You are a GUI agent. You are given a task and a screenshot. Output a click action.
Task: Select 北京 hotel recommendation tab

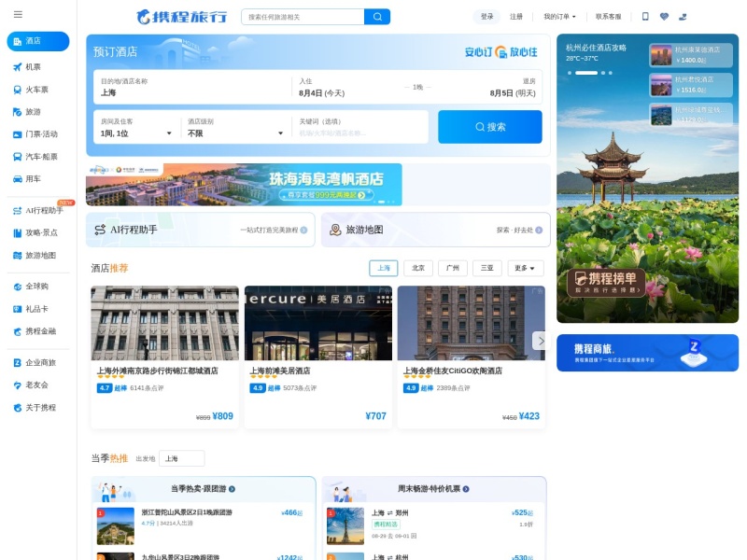(417, 268)
